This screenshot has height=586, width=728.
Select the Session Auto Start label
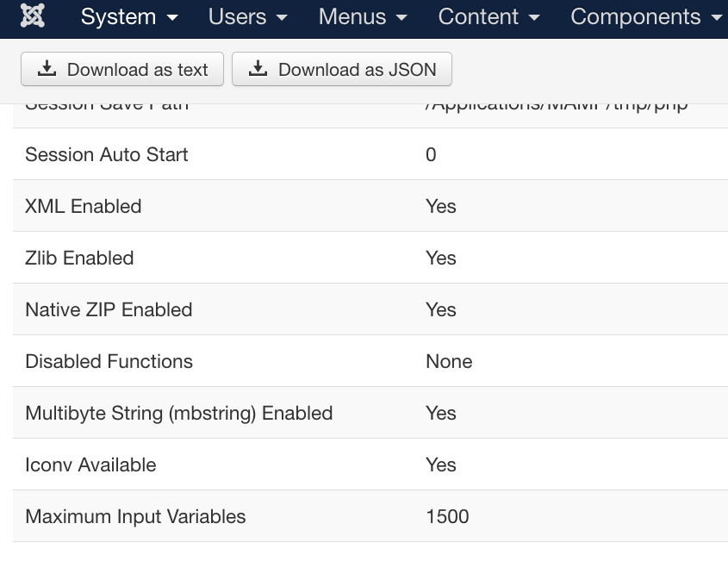106,154
